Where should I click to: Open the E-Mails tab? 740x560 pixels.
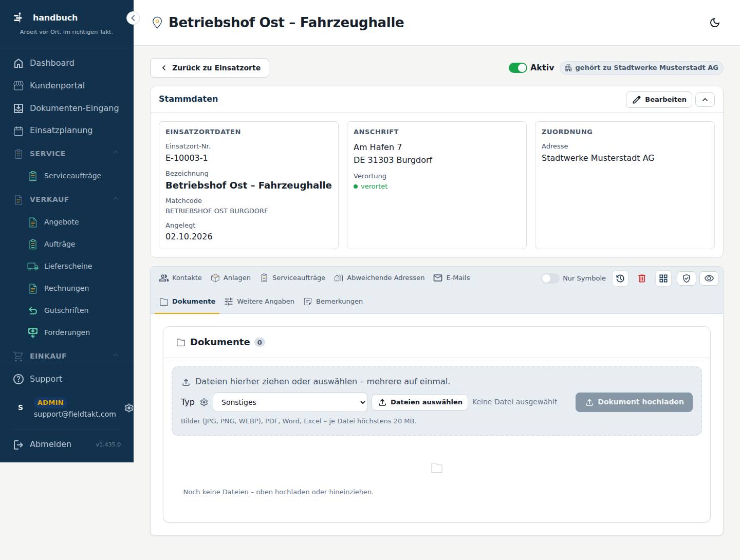tap(452, 278)
